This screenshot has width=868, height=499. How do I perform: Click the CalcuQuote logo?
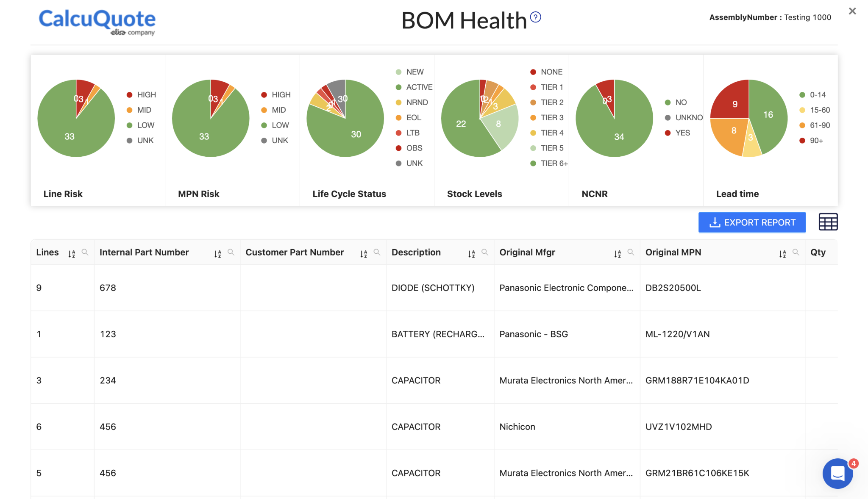pyautogui.click(x=97, y=20)
